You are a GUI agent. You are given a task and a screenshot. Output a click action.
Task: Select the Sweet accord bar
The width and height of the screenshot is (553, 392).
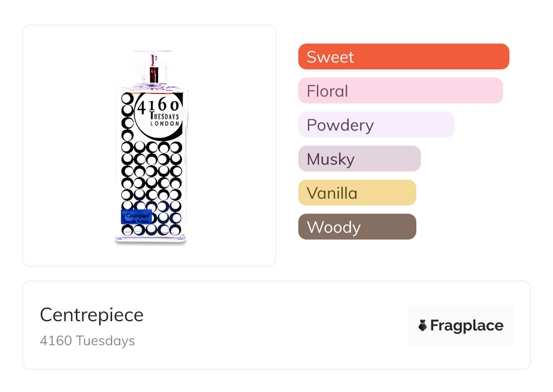(403, 57)
